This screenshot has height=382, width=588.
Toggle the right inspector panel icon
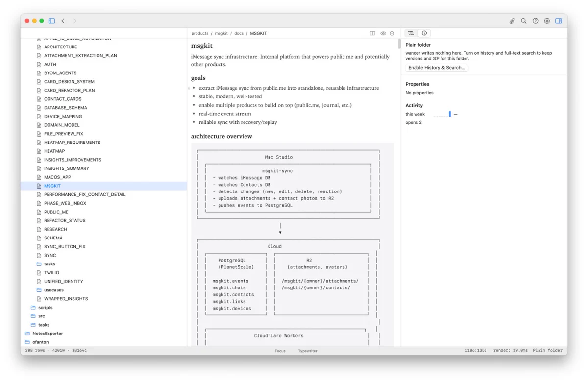click(x=559, y=21)
